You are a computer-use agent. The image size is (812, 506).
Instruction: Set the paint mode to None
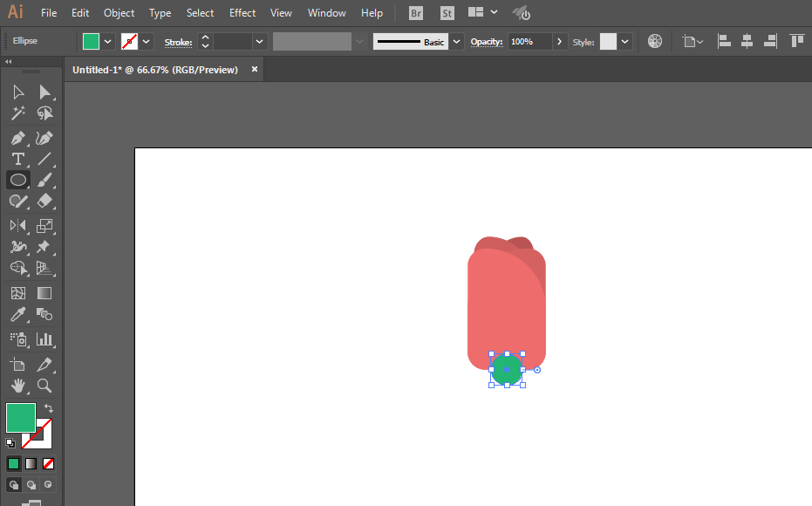pyautogui.click(x=48, y=463)
